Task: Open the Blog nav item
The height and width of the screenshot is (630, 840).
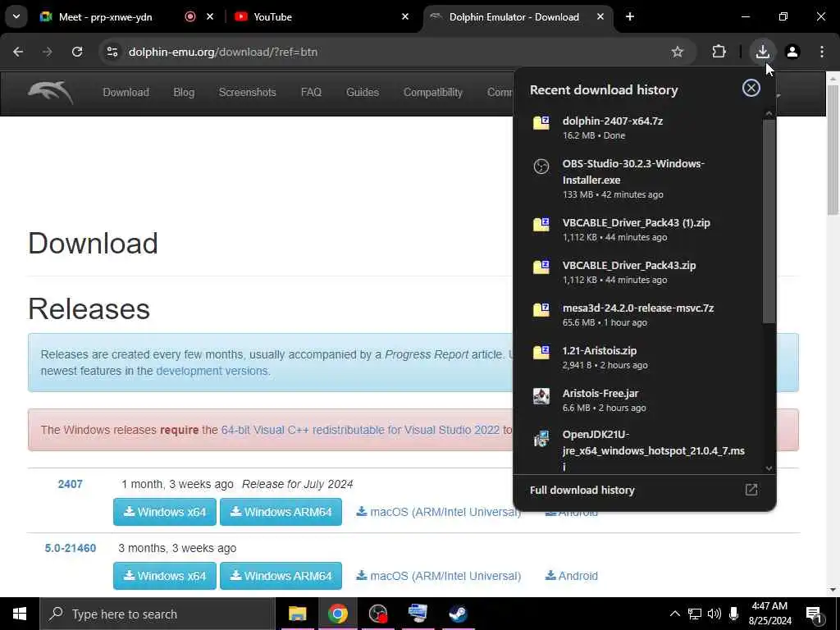Action: pos(184,92)
